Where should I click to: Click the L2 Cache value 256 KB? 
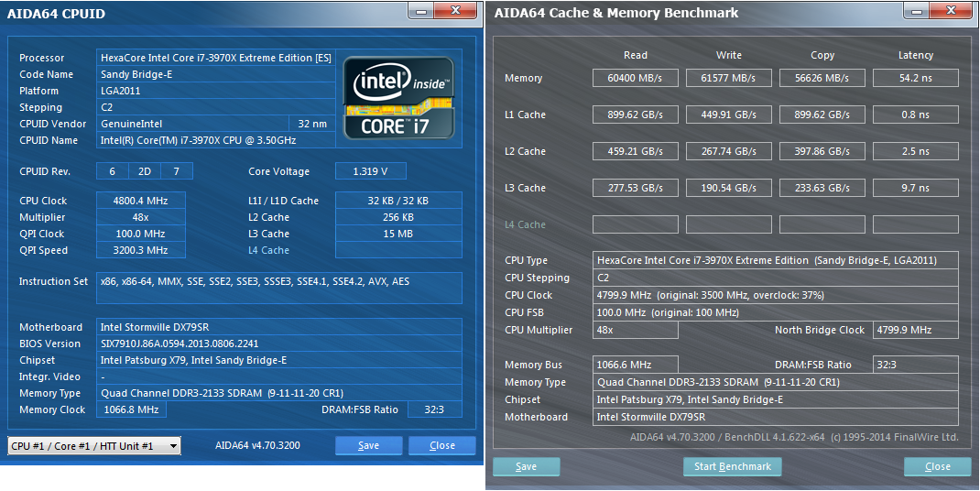[398, 217]
